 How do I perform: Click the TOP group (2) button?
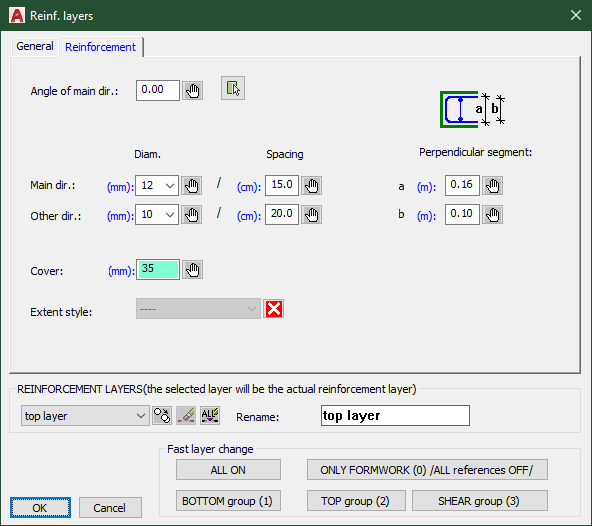(356, 501)
